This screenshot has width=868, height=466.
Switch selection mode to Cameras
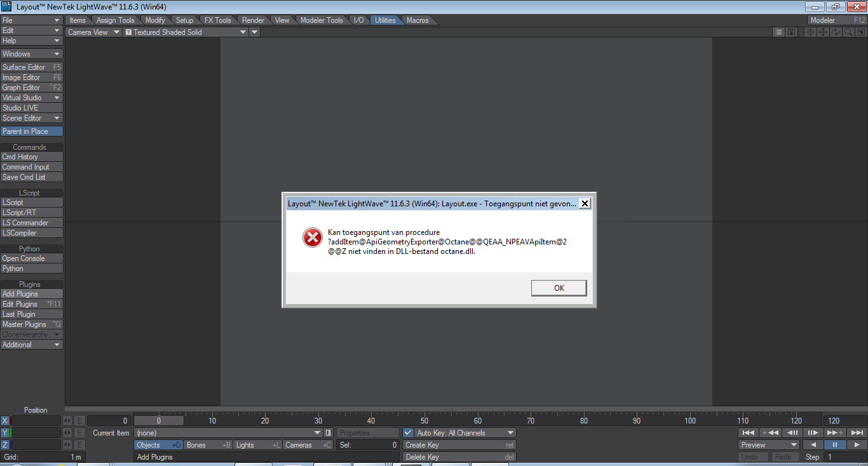308,445
